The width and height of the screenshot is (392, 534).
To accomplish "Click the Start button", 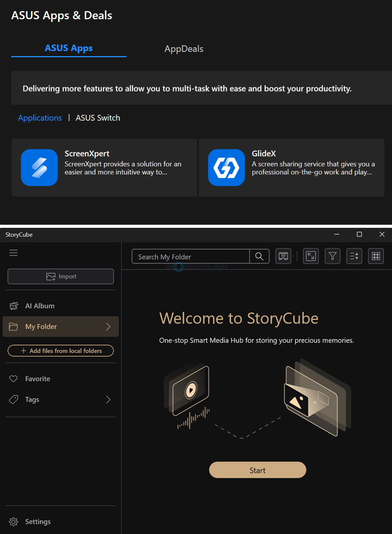I will point(258,470).
